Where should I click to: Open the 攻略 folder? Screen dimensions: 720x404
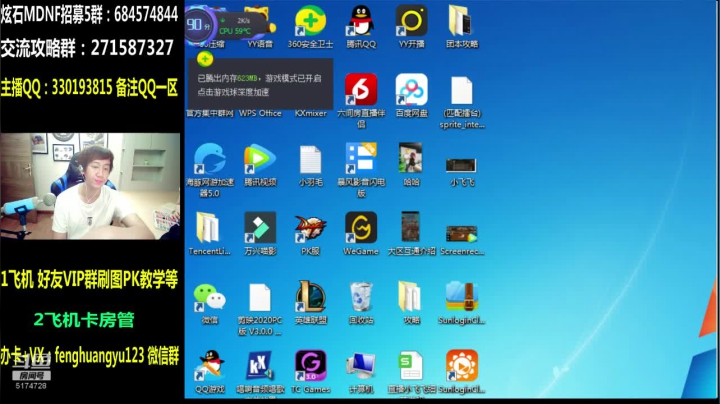[x=411, y=303]
